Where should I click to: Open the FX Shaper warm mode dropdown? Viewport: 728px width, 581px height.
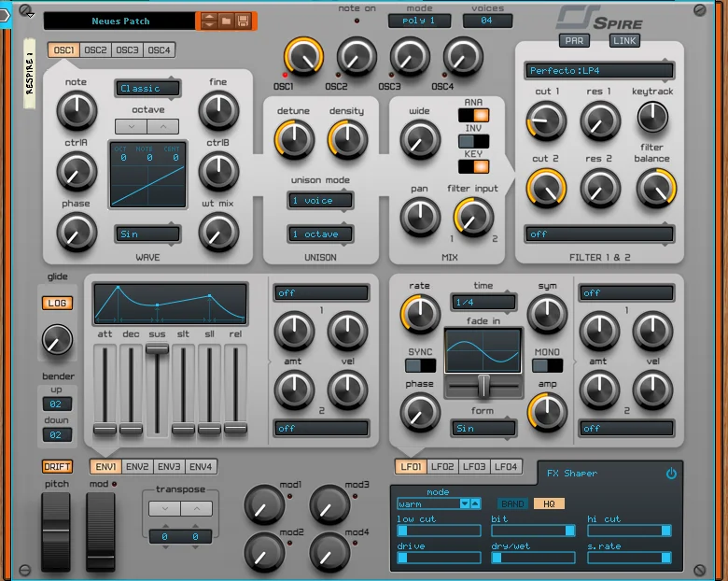coord(439,503)
